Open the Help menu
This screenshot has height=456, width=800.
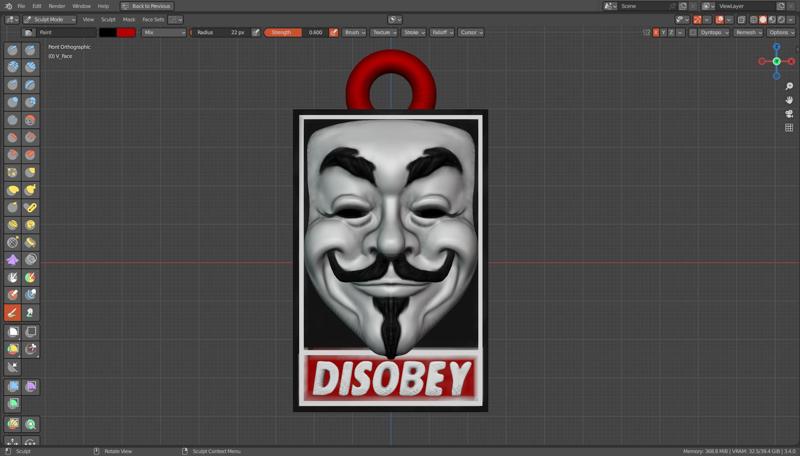(103, 6)
